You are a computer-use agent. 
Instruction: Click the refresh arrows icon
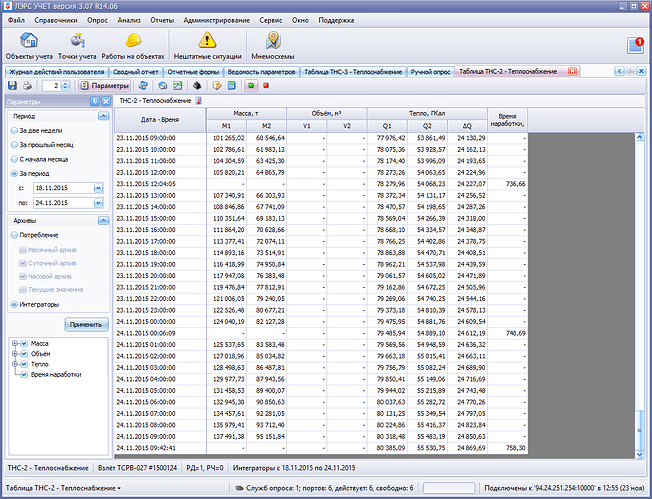pos(143,86)
